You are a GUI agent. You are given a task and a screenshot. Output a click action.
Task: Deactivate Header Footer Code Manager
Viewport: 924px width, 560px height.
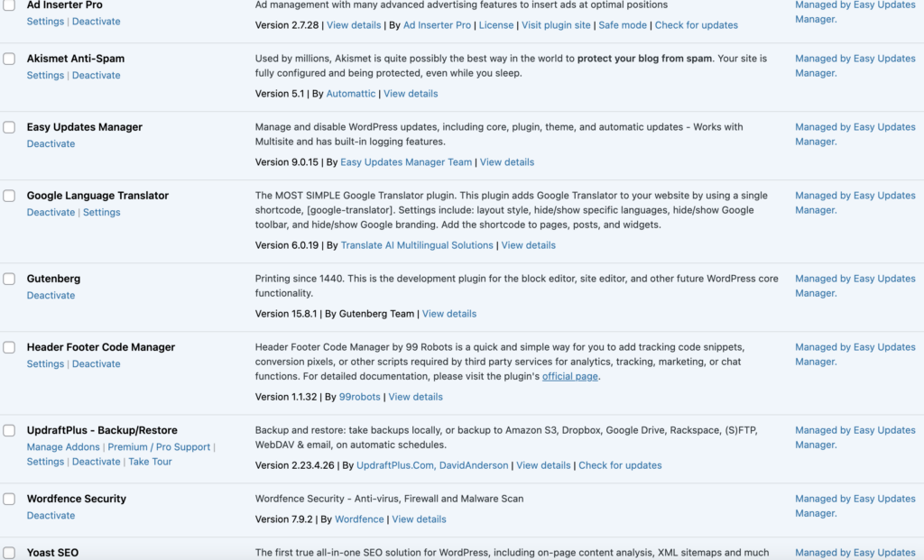pos(96,364)
